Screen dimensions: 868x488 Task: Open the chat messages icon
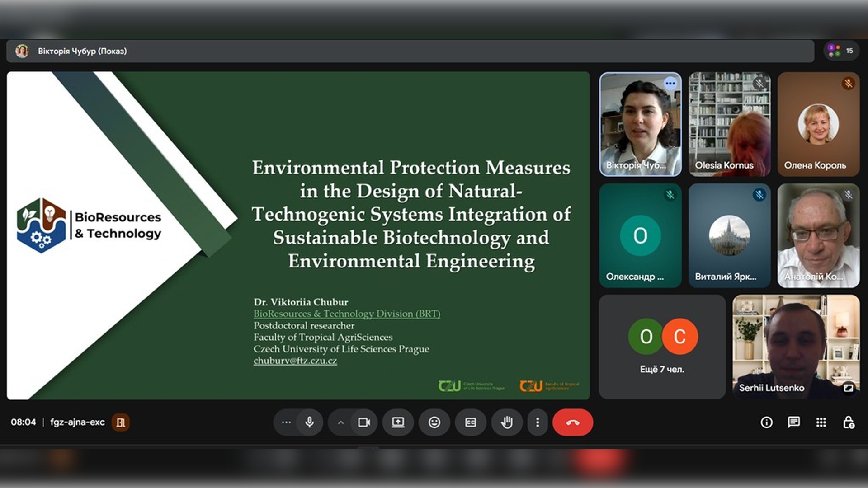tap(793, 422)
